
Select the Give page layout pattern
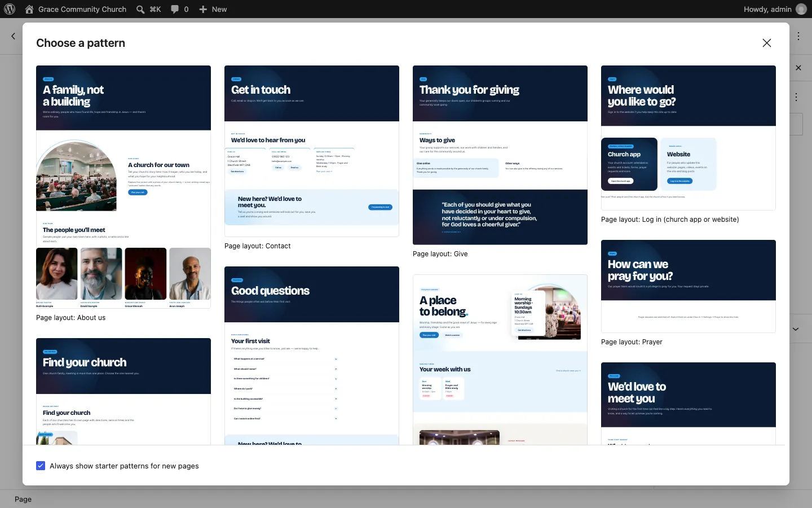pyautogui.click(x=500, y=155)
